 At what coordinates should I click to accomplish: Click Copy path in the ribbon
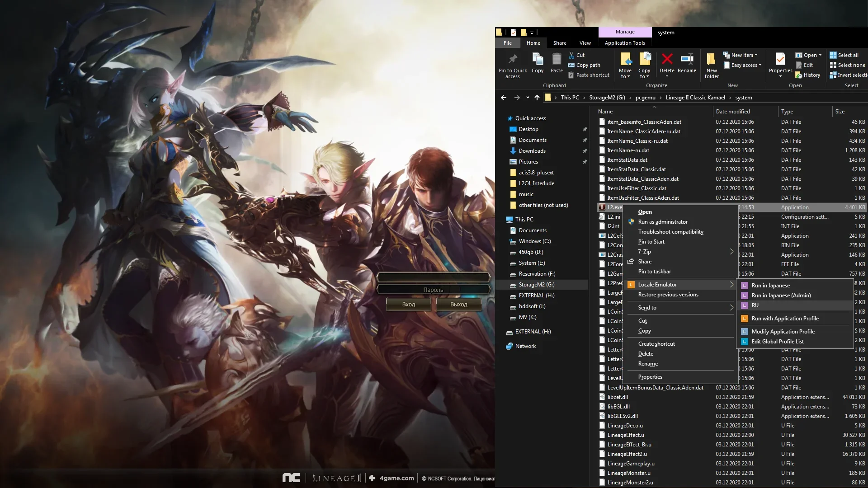584,65
